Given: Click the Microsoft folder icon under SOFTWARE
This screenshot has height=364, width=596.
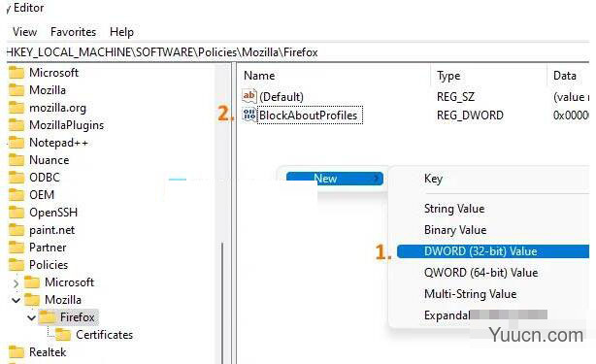Looking at the screenshot, I should tap(17, 73).
